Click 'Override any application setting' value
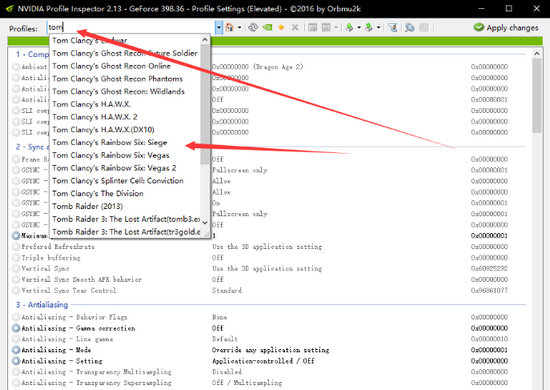The height and width of the screenshot is (390, 550). [270, 350]
